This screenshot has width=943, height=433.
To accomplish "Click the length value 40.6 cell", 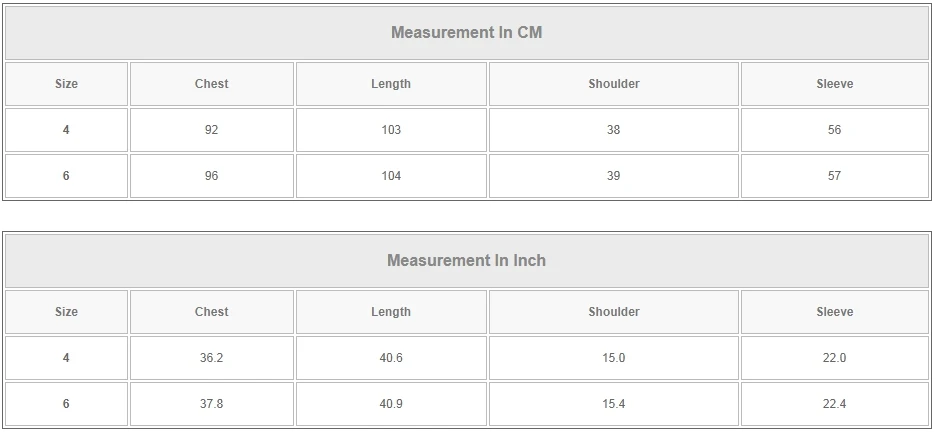I will (391, 358).
